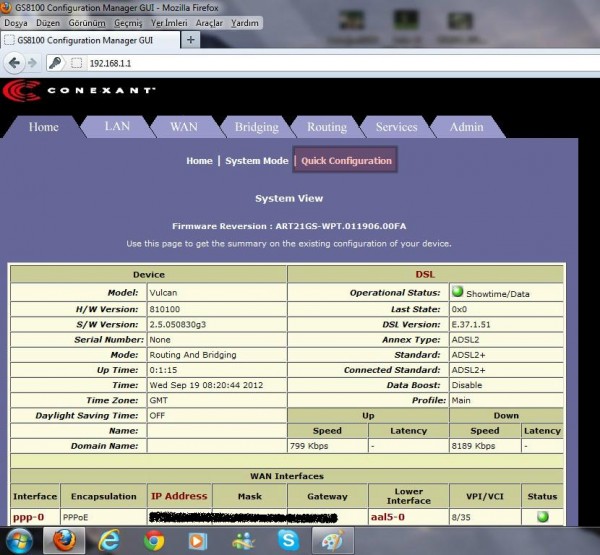
Task: Open Windows Live Messenger taskbar icon
Action: pos(243,541)
